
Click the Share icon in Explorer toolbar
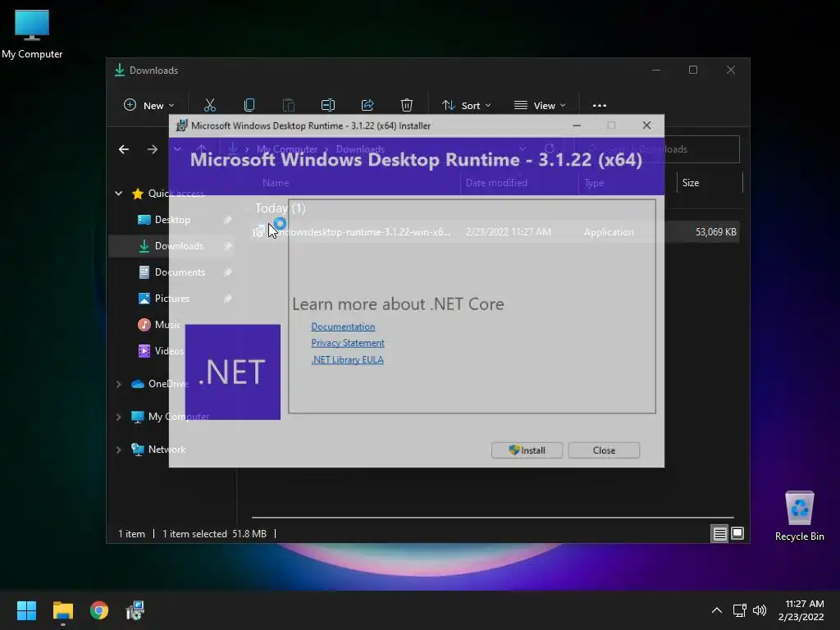(x=367, y=106)
